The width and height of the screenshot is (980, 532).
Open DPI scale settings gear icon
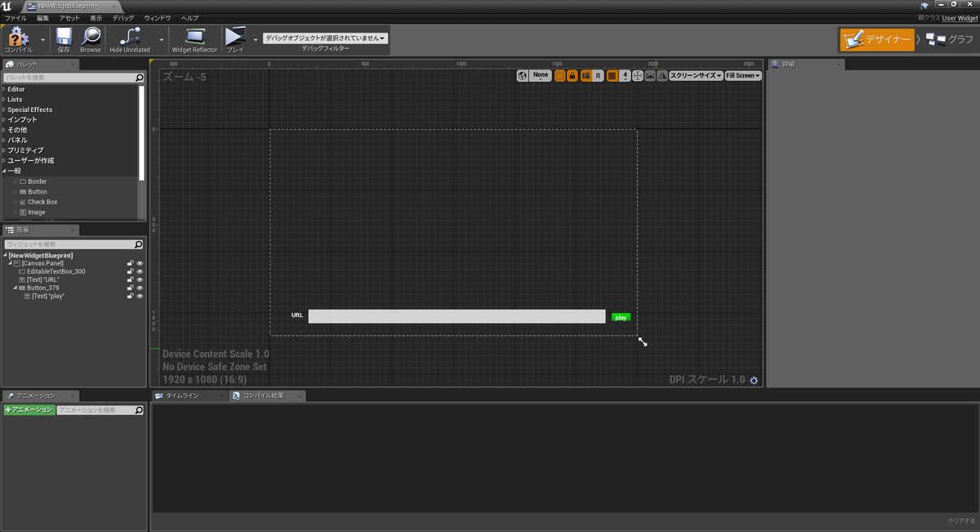754,380
